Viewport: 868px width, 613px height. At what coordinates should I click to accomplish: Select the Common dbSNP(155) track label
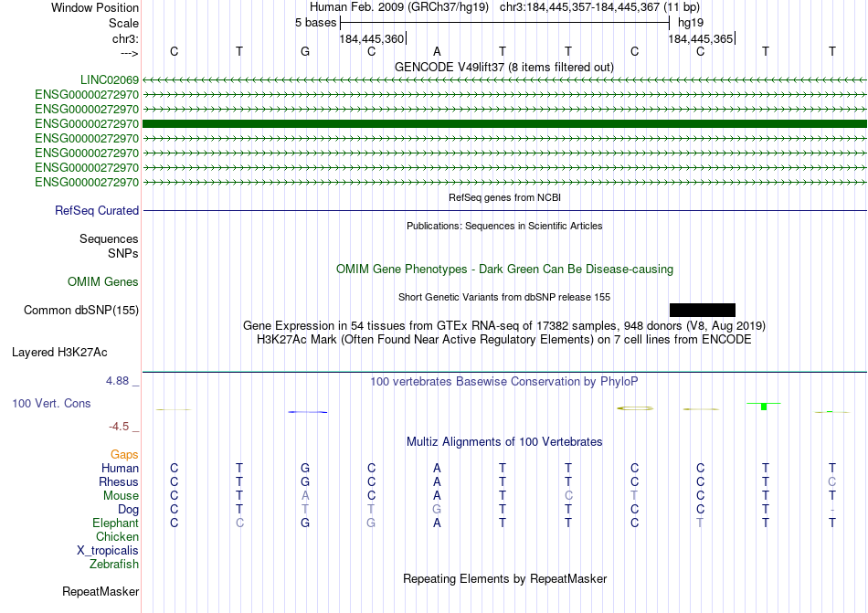[x=81, y=311]
